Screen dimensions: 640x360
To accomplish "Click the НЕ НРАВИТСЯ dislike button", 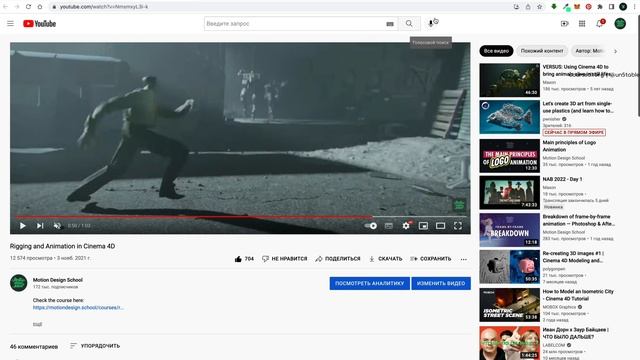I will tap(284, 259).
